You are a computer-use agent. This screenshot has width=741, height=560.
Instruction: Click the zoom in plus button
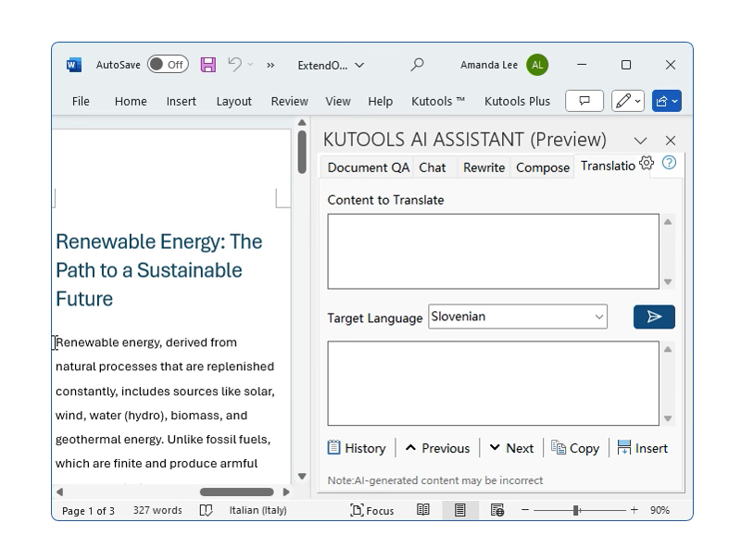(634, 510)
